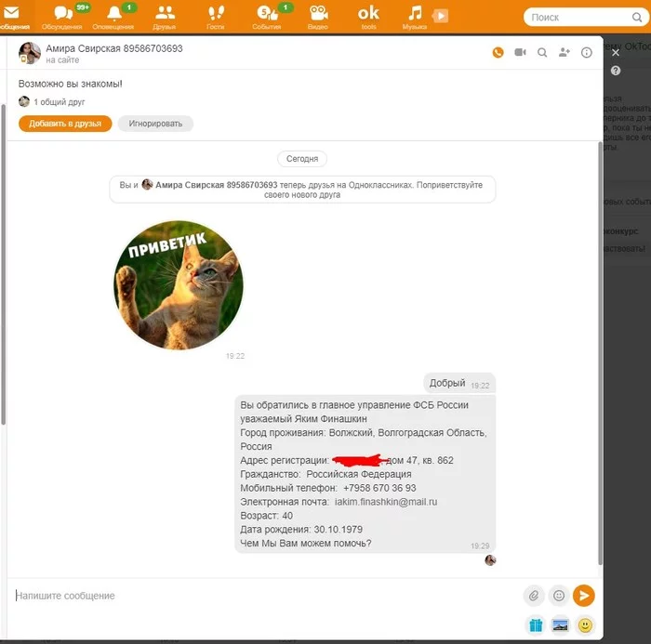Open Амира Свирская profile avatar in header

point(30,53)
